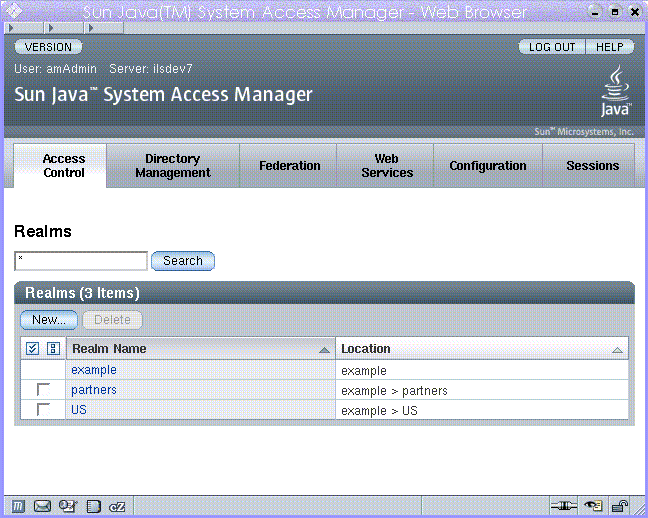Click the VERSION button
Screen dimensions: 648x518
tap(48, 47)
